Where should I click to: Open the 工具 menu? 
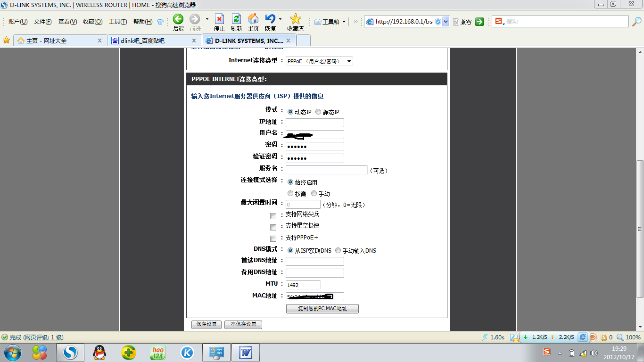[x=118, y=22]
